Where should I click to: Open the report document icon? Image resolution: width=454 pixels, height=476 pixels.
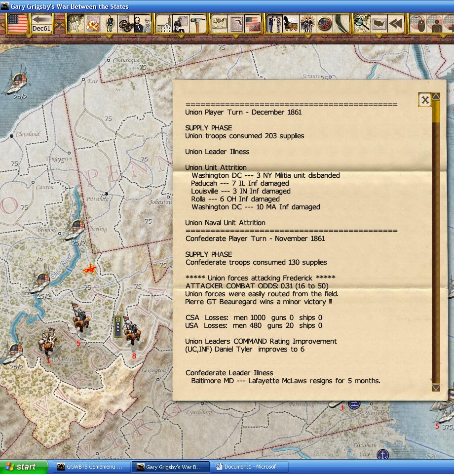click(236, 23)
